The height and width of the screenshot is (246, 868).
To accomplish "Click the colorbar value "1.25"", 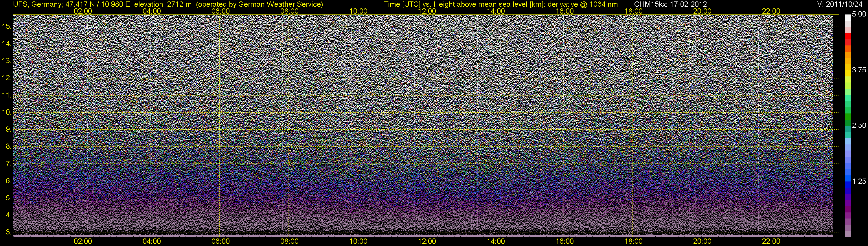I will 859,181.
